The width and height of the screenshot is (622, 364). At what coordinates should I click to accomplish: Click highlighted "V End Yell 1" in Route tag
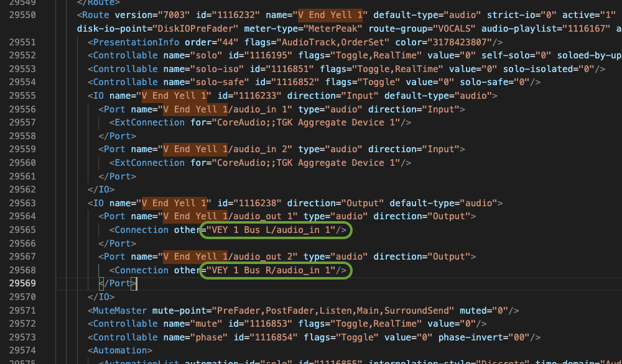[329, 15]
